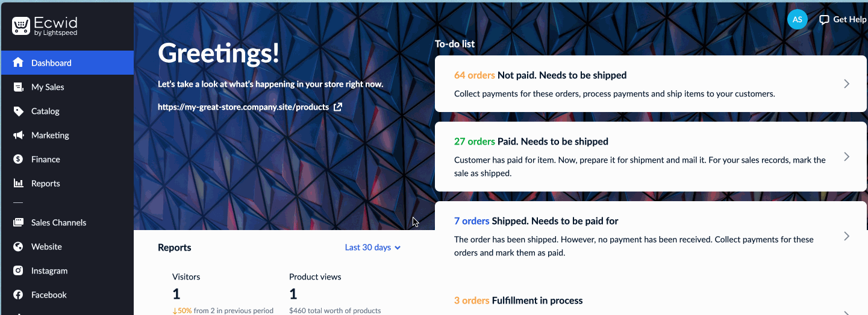The width and height of the screenshot is (868, 315).
Task: Open the AS account avatar
Action: pyautogui.click(x=798, y=19)
